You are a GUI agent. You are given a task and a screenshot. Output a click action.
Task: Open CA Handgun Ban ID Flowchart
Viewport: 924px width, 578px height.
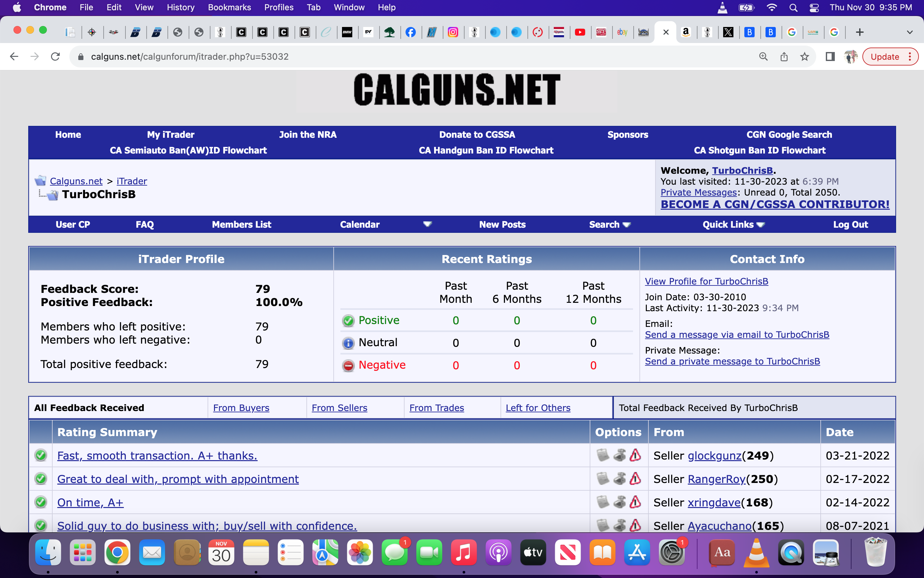486,150
